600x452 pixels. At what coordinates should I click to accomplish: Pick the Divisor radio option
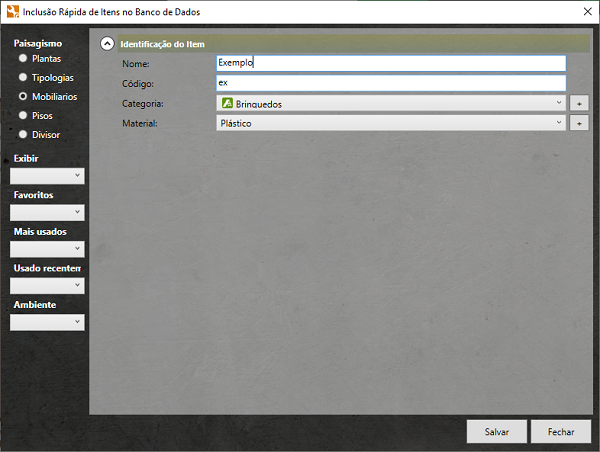tap(23, 135)
